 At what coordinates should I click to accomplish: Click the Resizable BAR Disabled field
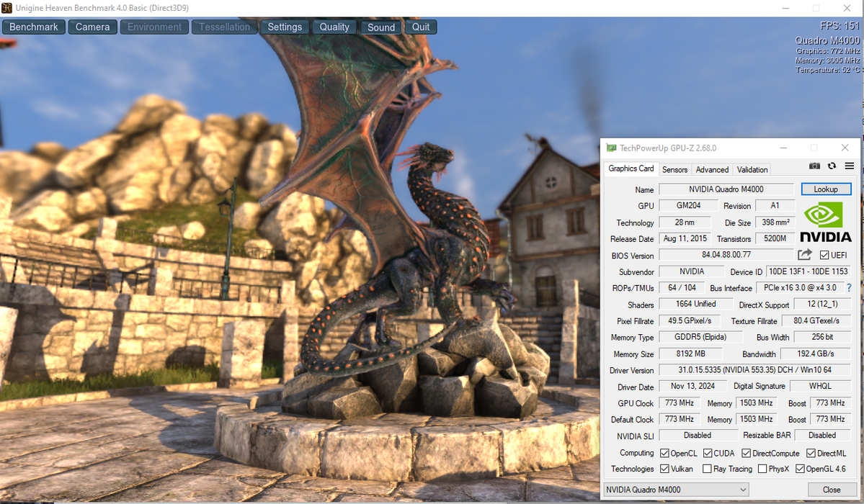pos(822,435)
